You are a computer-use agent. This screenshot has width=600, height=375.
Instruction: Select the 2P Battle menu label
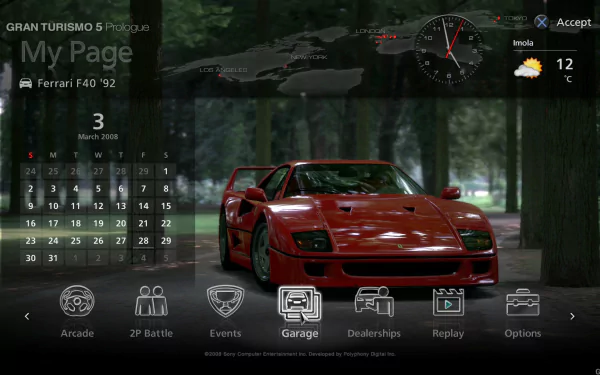(x=151, y=333)
